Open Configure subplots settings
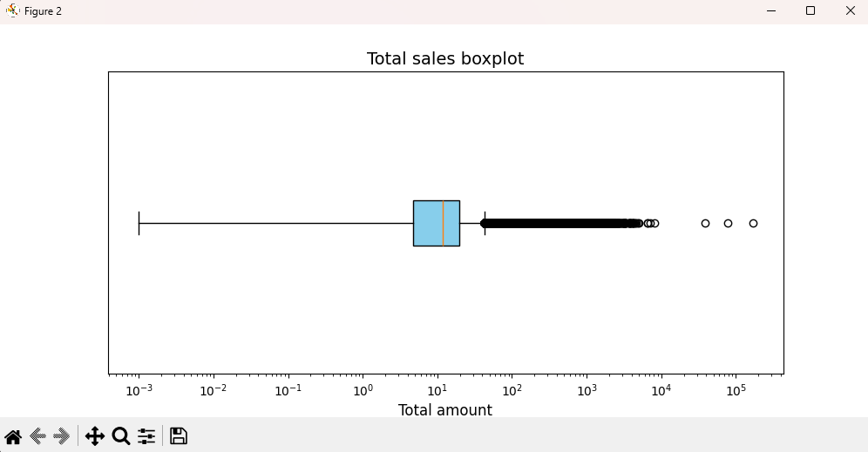This screenshot has height=452, width=868. pos(146,436)
